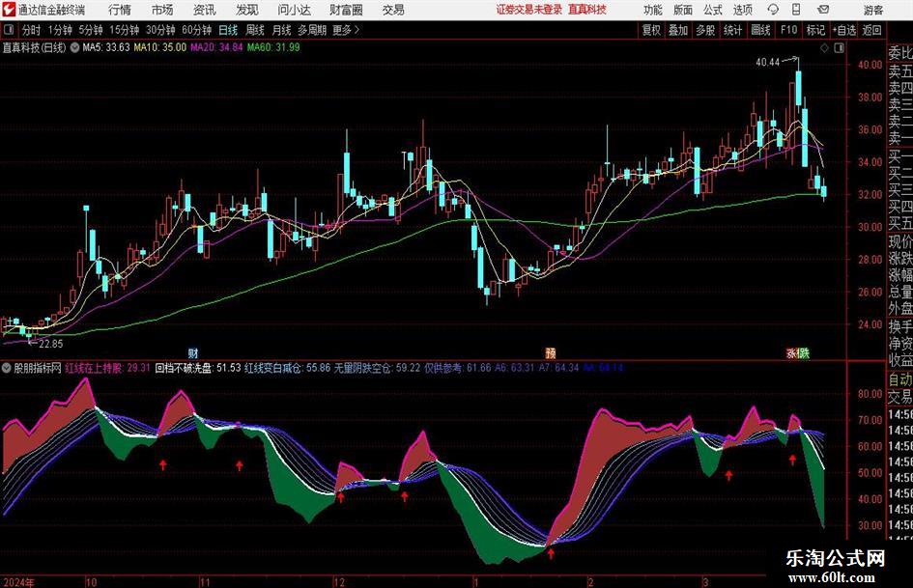Click the 统计 statistics toolbar button

[732, 30]
